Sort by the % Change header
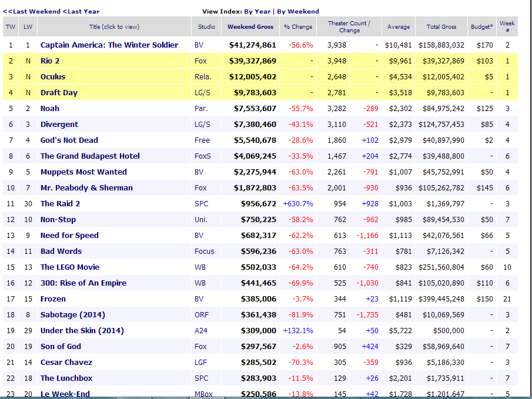 coord(298,27)
